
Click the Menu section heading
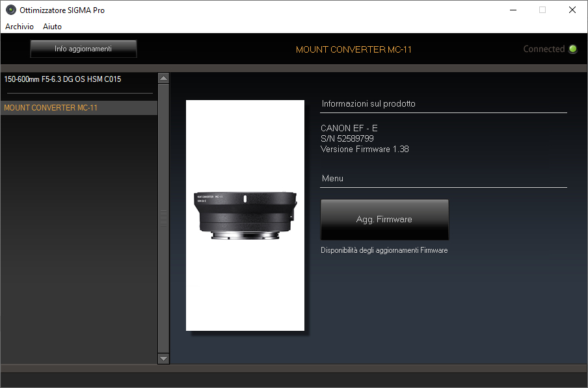[x=332, y=179]
